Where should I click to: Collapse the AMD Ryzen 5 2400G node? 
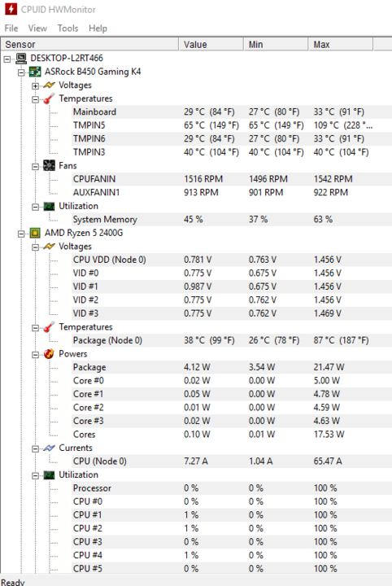[21, 234]
